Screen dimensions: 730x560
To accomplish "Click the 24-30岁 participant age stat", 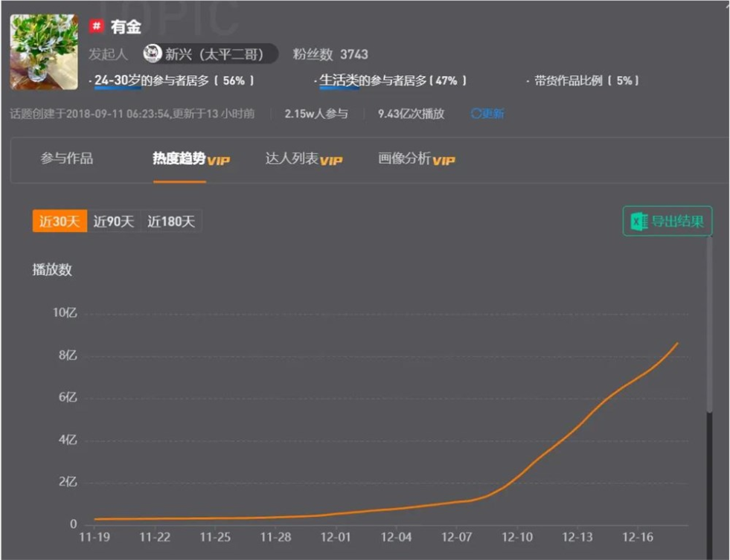I will pos(171,80).
